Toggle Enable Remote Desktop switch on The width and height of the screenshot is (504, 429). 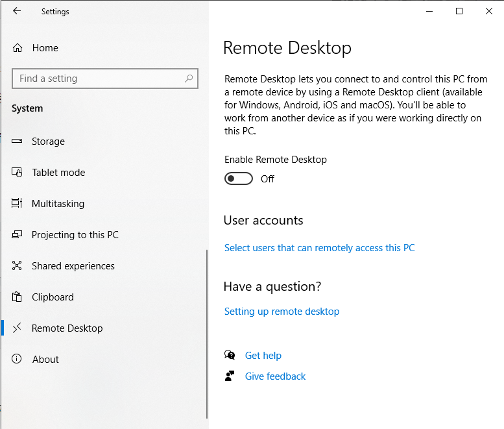click(239, 178)
